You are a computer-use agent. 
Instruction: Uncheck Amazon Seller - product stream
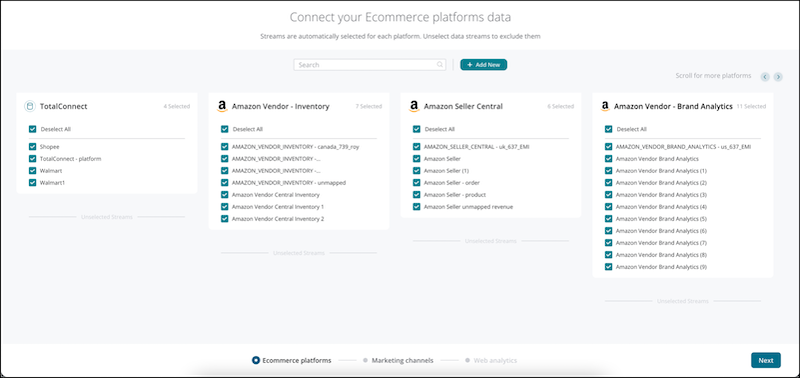(x=416, y=195)
